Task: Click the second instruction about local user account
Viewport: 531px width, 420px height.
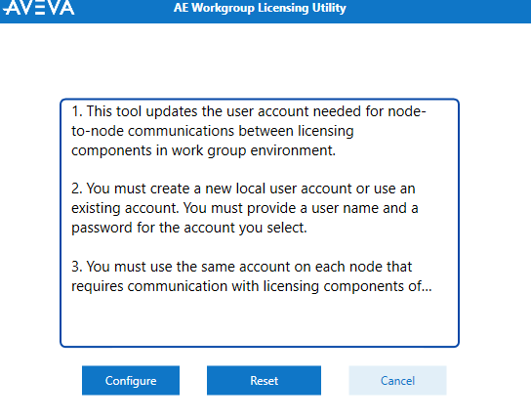Action: pos(244,208)
